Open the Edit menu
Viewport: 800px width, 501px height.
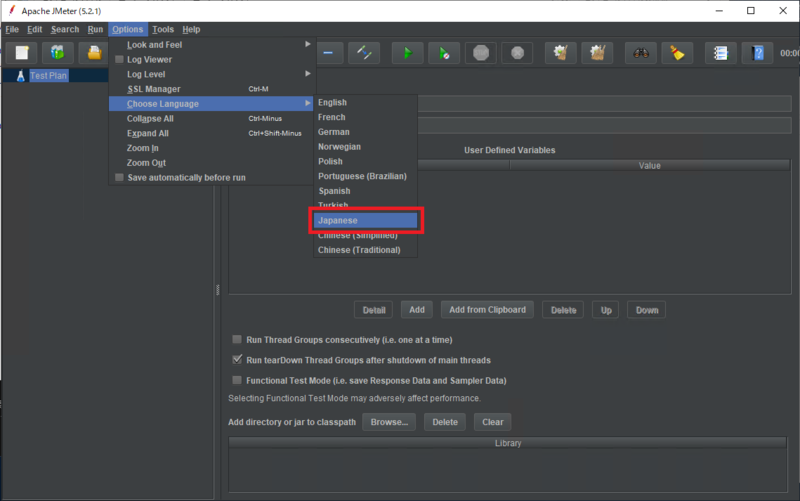[34, 29]
